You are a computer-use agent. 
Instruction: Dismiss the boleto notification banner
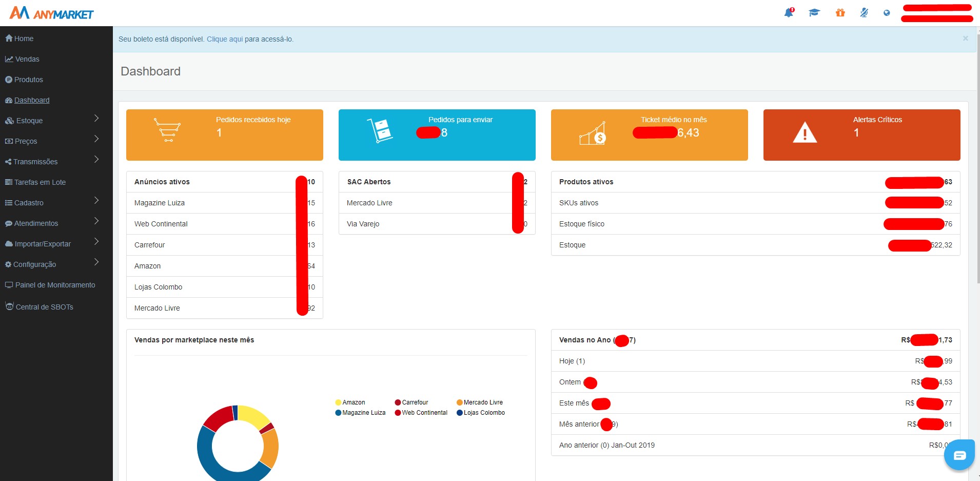point(966,39)
